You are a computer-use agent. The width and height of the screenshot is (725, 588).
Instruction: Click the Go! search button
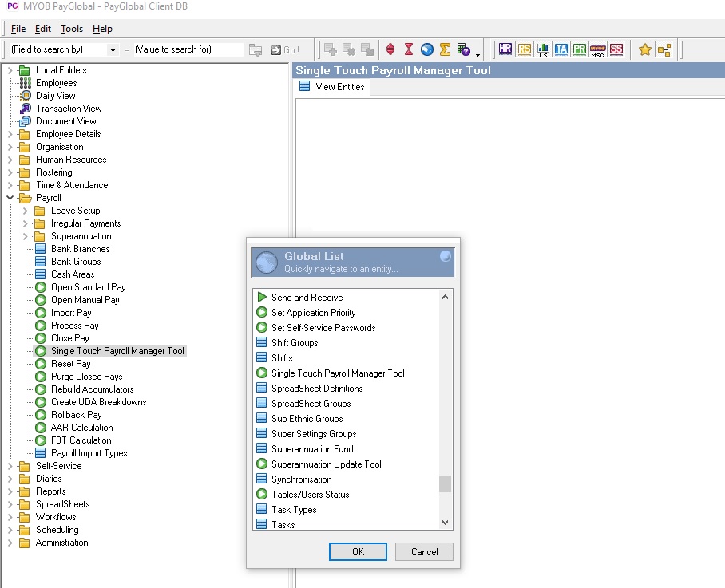(x=285, y=50)
